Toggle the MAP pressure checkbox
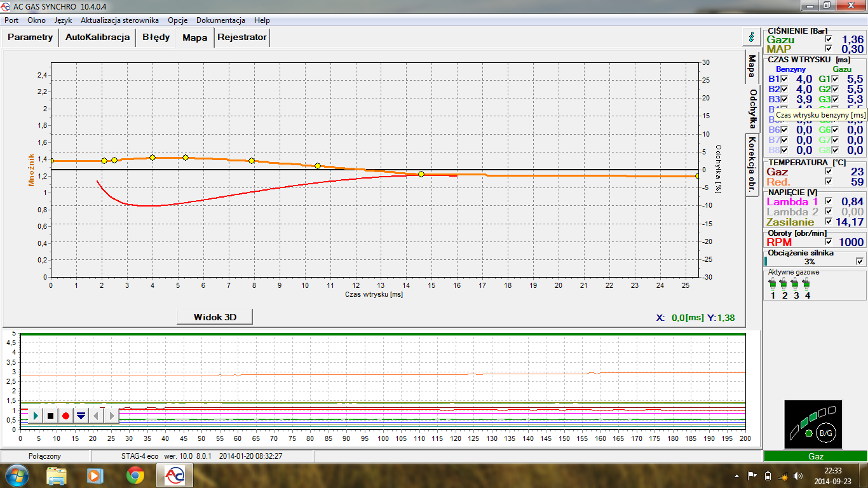Viewport: 868px width, 488px height. (828, 49)
